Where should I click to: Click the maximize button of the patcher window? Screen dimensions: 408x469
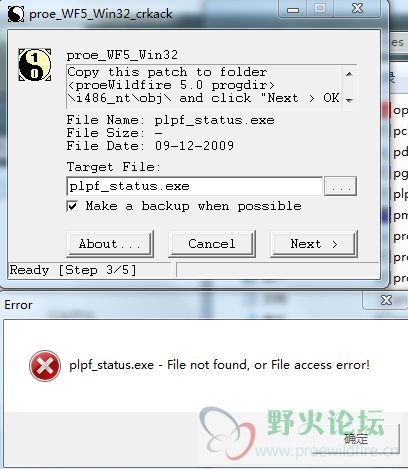[320, 9]
